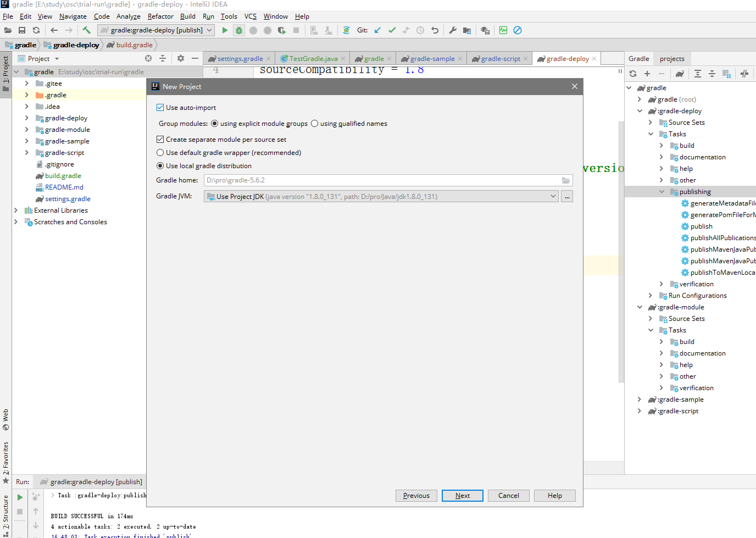Viewport: 756px width, 538px height.
Task: Click the Execute Gradle Task elephant icon
Action: click(680, 74)
